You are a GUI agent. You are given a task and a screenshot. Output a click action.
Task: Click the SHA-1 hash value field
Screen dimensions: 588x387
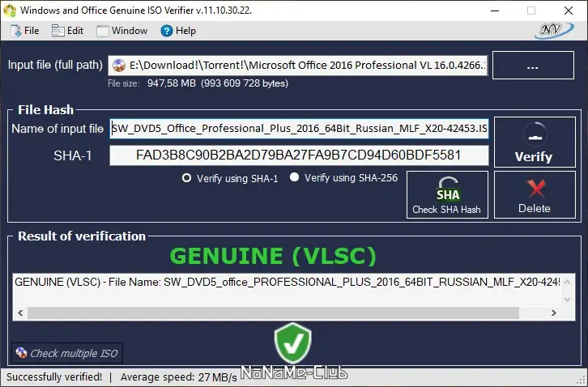(x=299, y=155)
